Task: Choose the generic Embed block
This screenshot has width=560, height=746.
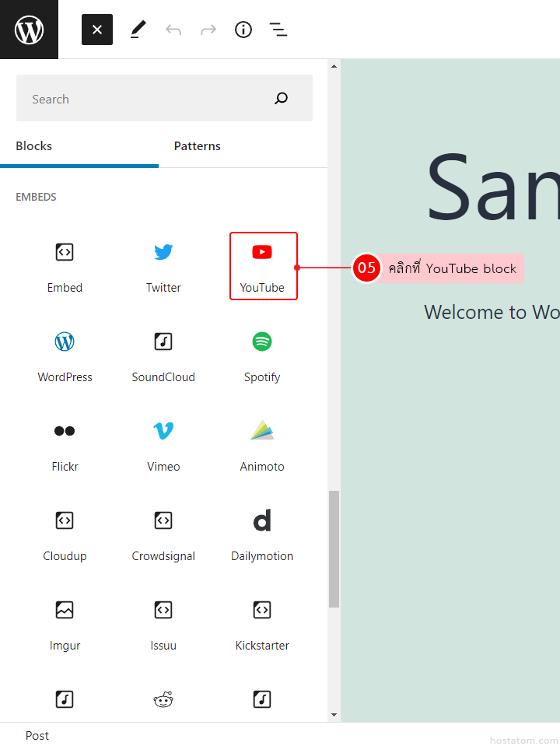Action: [x=65, y=266]
